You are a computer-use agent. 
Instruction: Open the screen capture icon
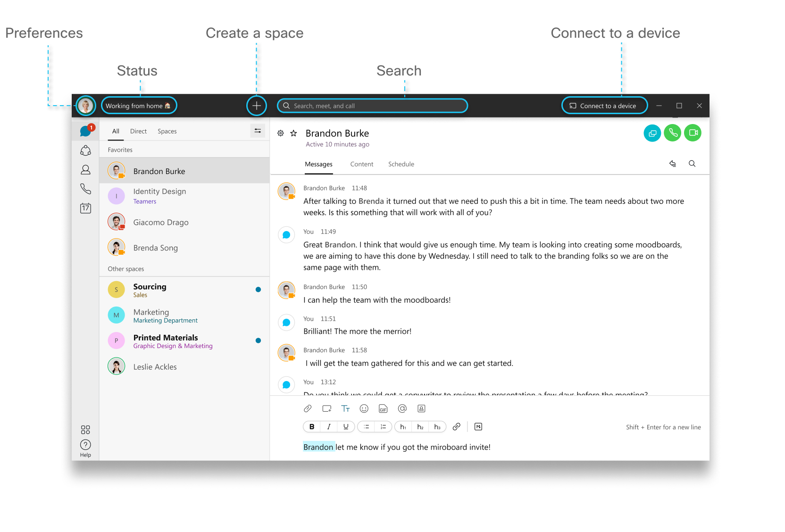point(326,408)
